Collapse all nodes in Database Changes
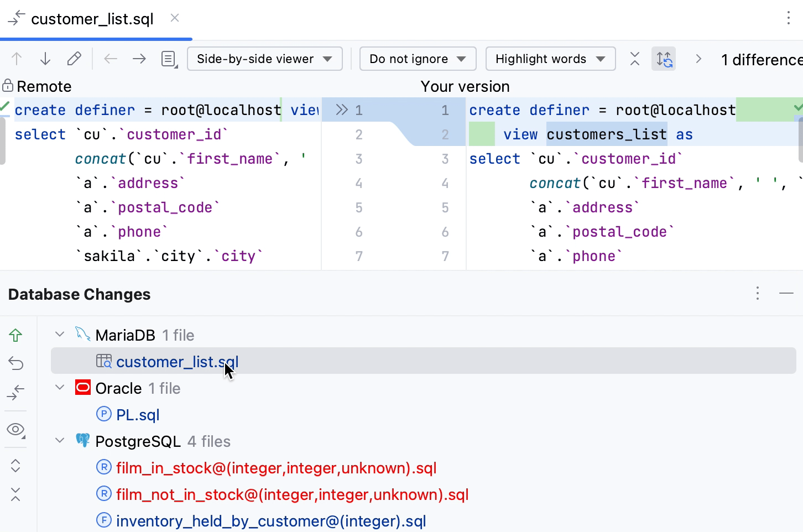Screen dimensions: 803x532 (15, 495)
